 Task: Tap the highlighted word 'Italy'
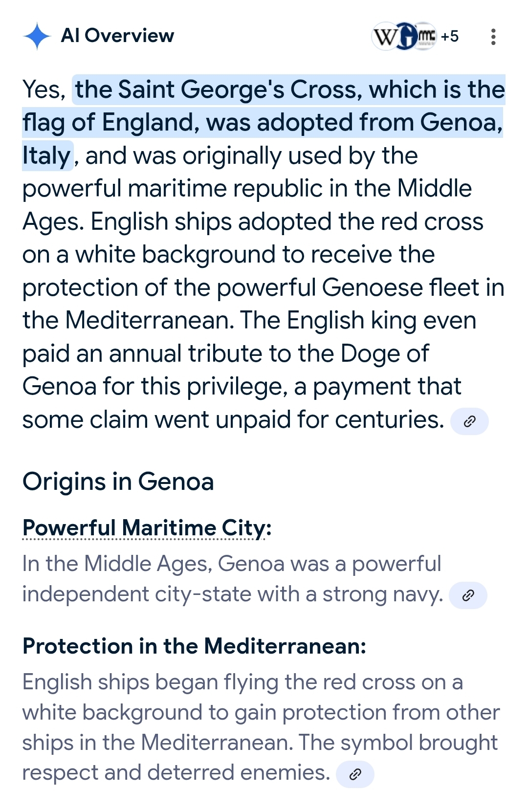[47, 156]
